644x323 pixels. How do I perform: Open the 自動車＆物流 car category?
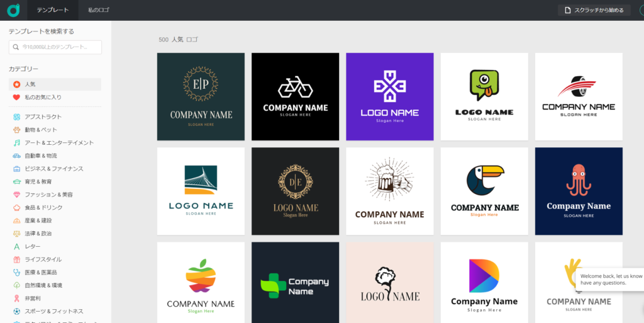click(40, 156)
